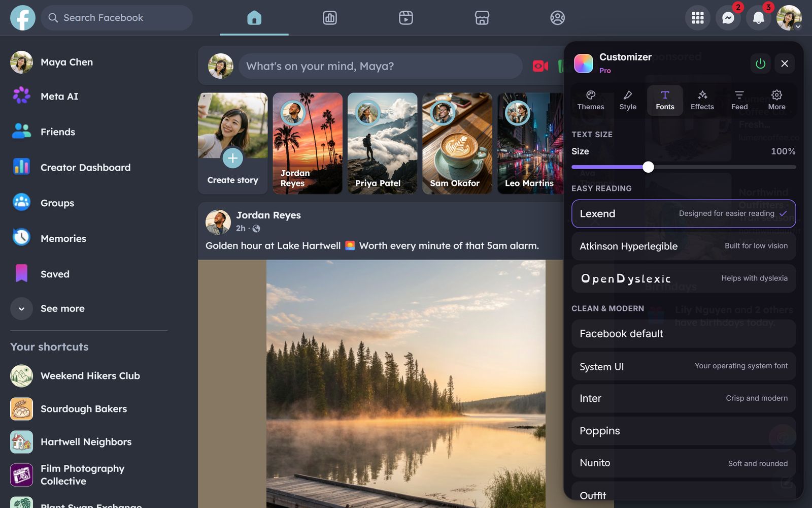Open Maya Chen's profile in sidebar
The image size is (812, 508).
tap(89, 62)
